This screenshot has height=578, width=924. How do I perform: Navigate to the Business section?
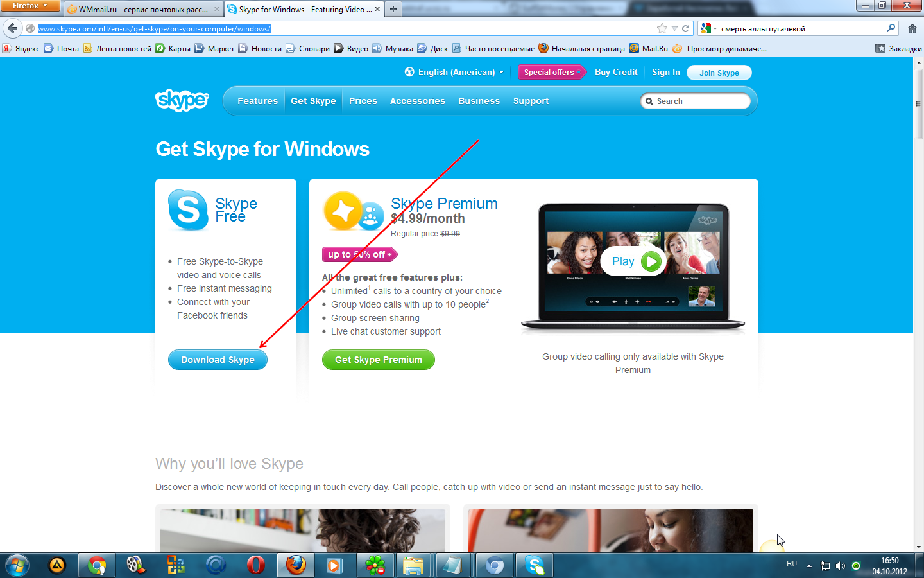tap(479, 101)
